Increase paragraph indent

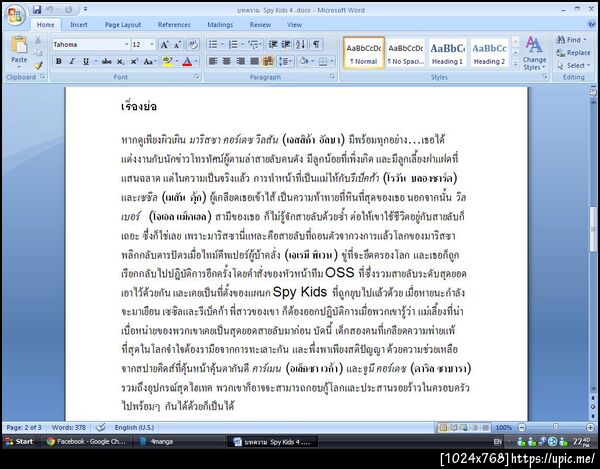coord(286,44)
